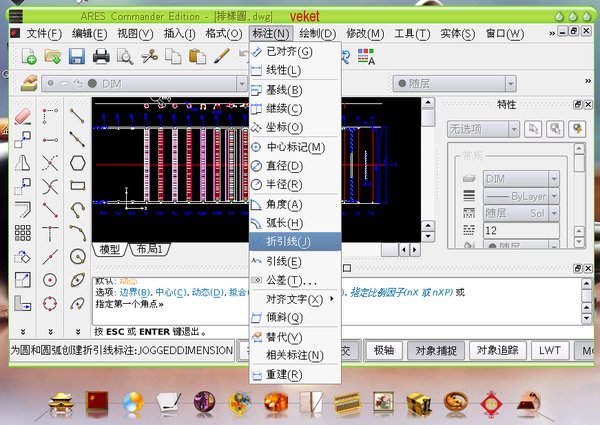The height and width of the screenshot is (425, 600).
Task: Choose 折引线(J) from the menu
Action: tap(290, 241)
